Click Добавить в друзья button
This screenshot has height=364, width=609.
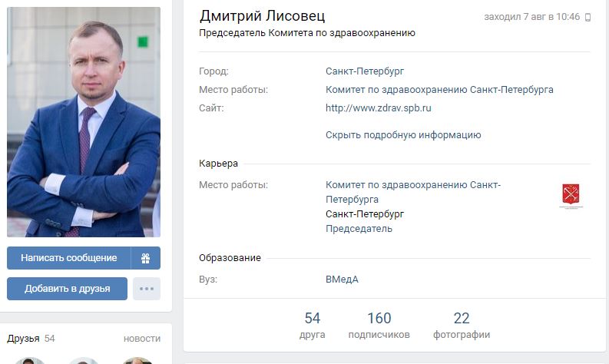(67, 289)
